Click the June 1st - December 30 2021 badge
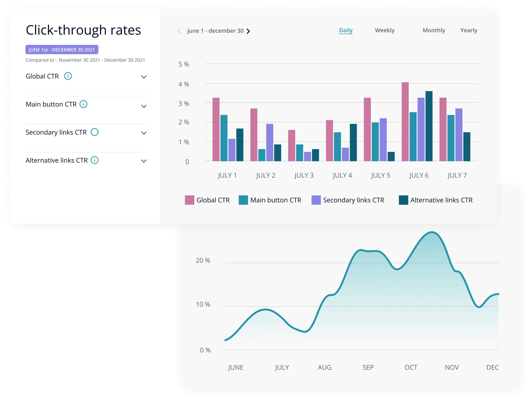This screenshot has width=532, height=401. (x=62, y=50)
